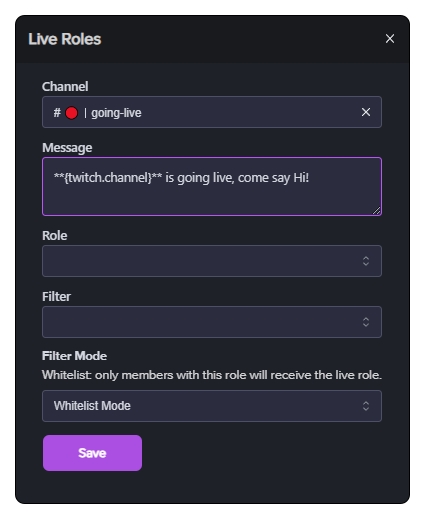The height and width of the screenshot is (516, 423).
Task: Clear the selected going-live channel
Action: (366, 112)
